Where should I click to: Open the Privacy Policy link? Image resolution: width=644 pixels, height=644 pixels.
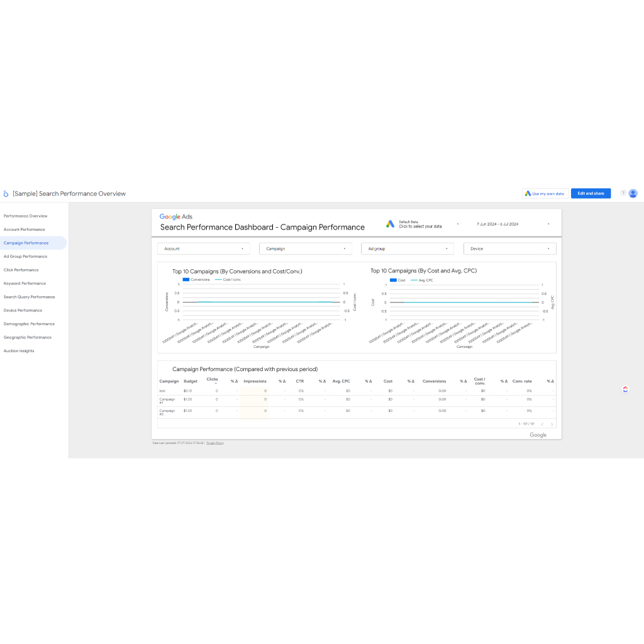click(215, 443)
